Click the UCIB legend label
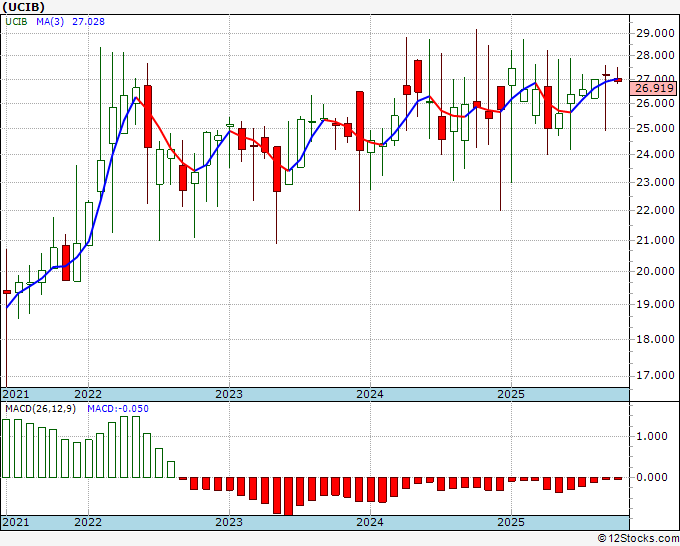 click(16, 21)
